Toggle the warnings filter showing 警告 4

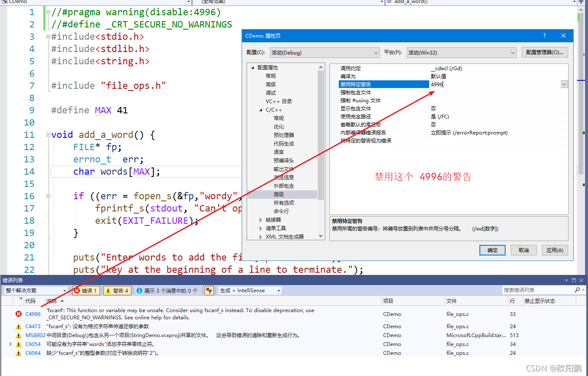pos(117,291)
